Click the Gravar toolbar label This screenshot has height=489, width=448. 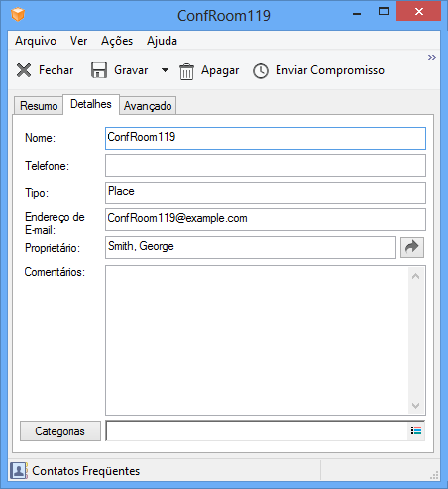[x=131, y=70]
